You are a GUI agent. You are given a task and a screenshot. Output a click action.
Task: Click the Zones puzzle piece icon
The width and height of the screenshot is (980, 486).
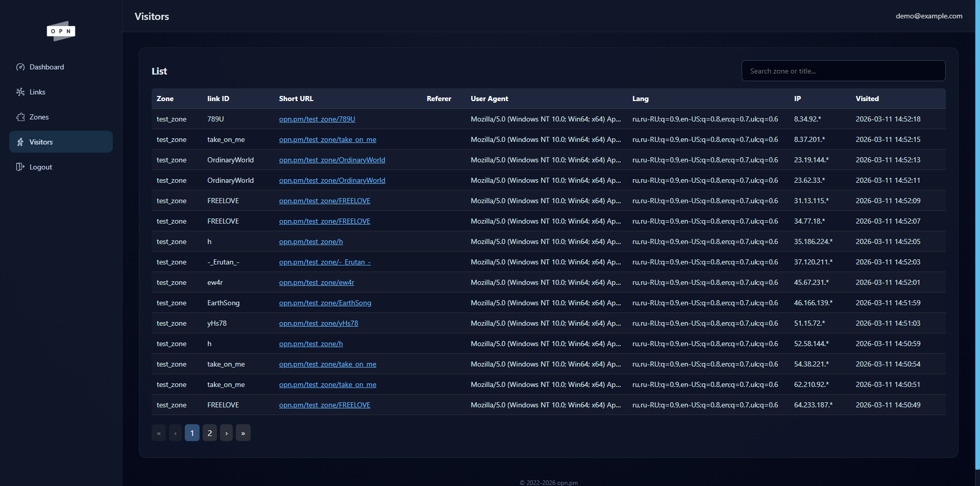[20, 117]
